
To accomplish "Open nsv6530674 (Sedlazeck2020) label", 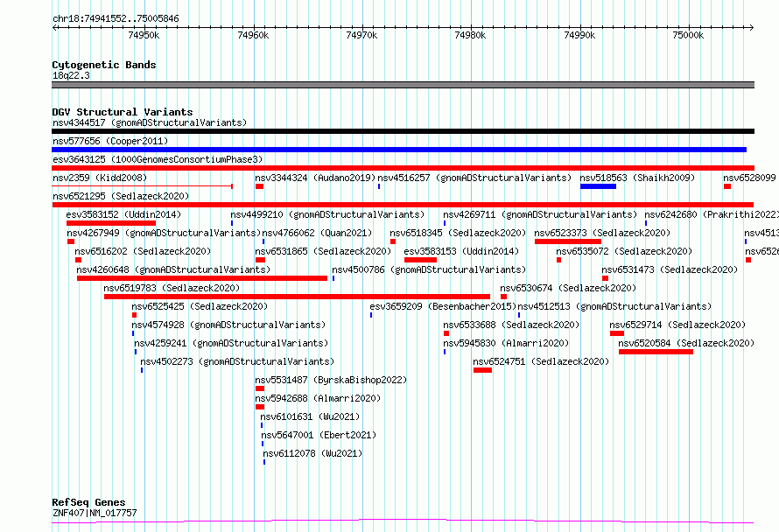I will 568,288.
